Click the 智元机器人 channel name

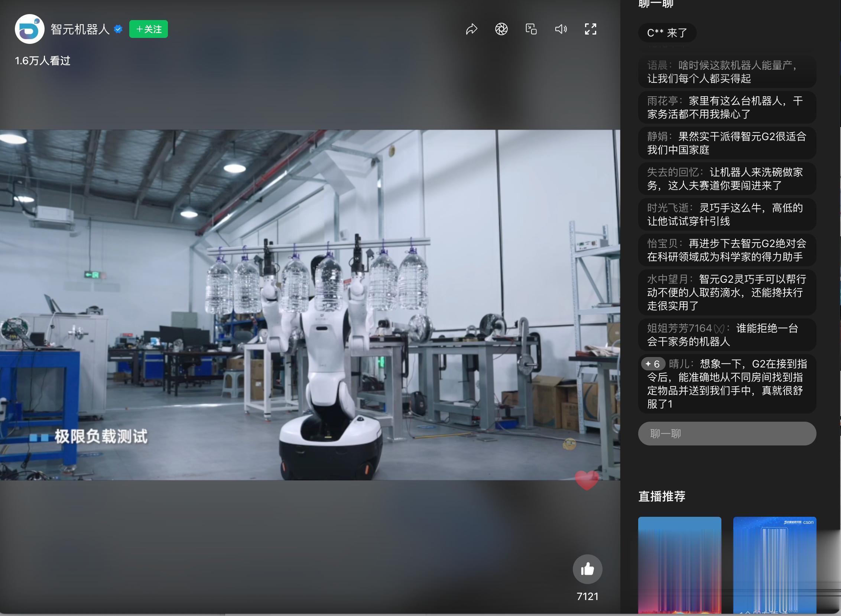pos(80,29)
